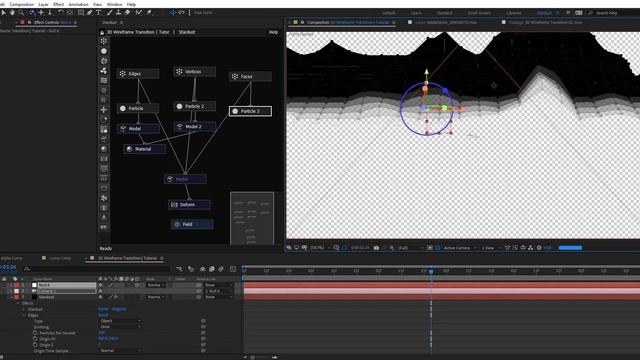Image resolution: width=640 pixels, height=360 pixels.
Task: Open the Graph Editor in timeline
Action: tap(233, 269)
